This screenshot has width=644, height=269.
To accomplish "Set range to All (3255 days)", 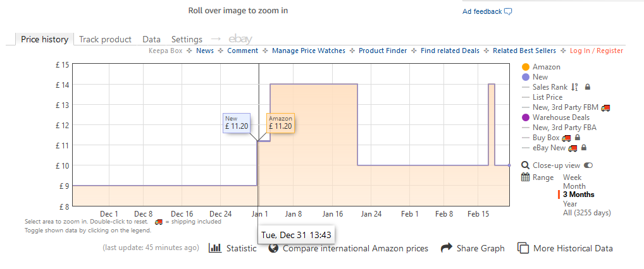I will pos(586,213).
